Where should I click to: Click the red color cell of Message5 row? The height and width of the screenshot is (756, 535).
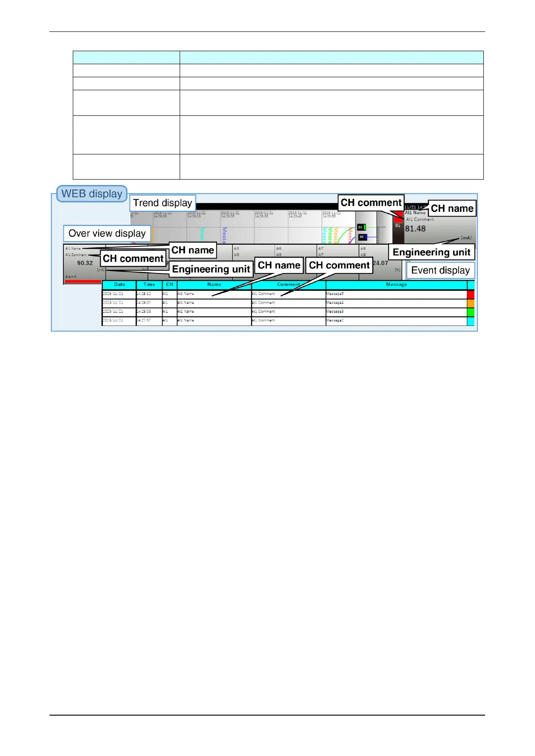click(471, 294)
